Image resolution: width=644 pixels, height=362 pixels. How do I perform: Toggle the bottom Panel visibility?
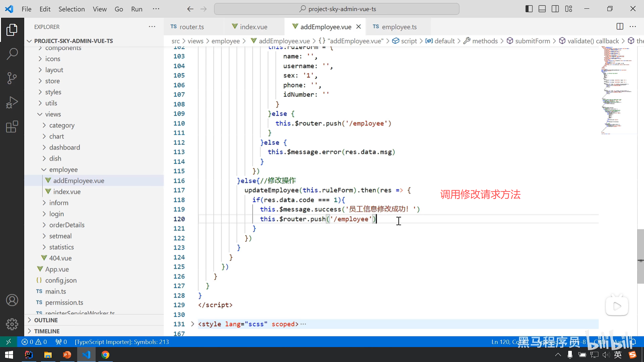pos(542,9)
